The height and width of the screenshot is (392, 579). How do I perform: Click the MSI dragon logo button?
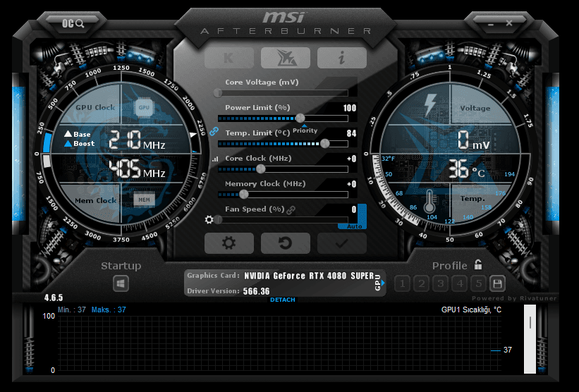coord(285,58)
